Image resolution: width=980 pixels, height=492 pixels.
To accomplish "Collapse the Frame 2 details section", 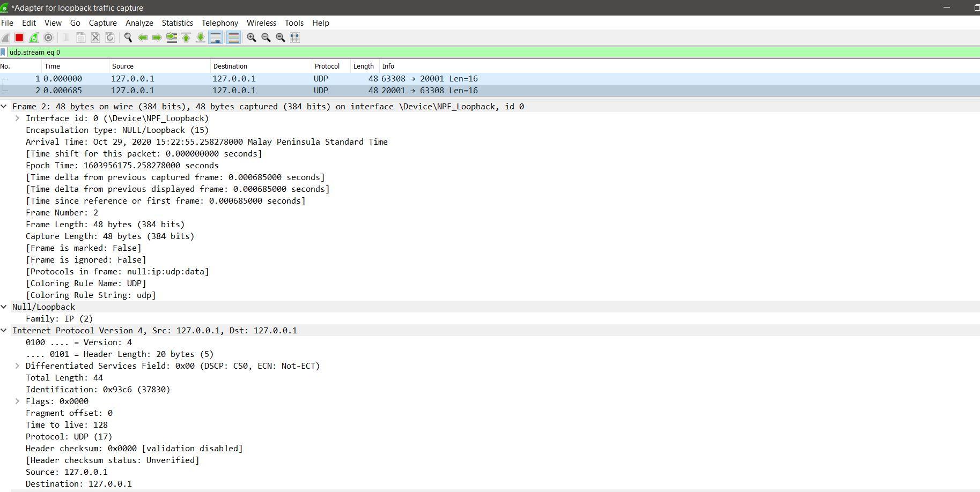I will [x=4, y=106].
